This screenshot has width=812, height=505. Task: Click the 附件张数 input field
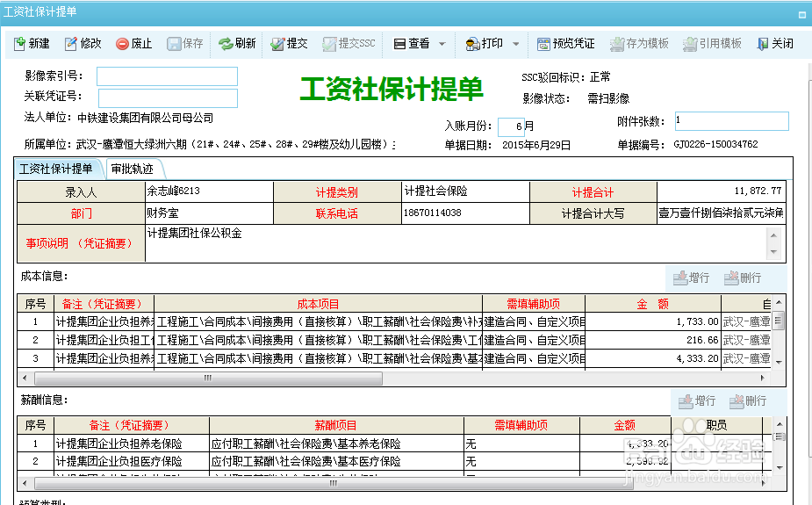(732, 120)
